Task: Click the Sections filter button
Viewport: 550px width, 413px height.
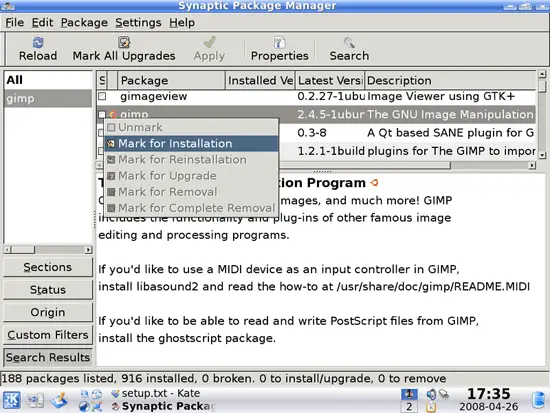Action: (48, 267)
